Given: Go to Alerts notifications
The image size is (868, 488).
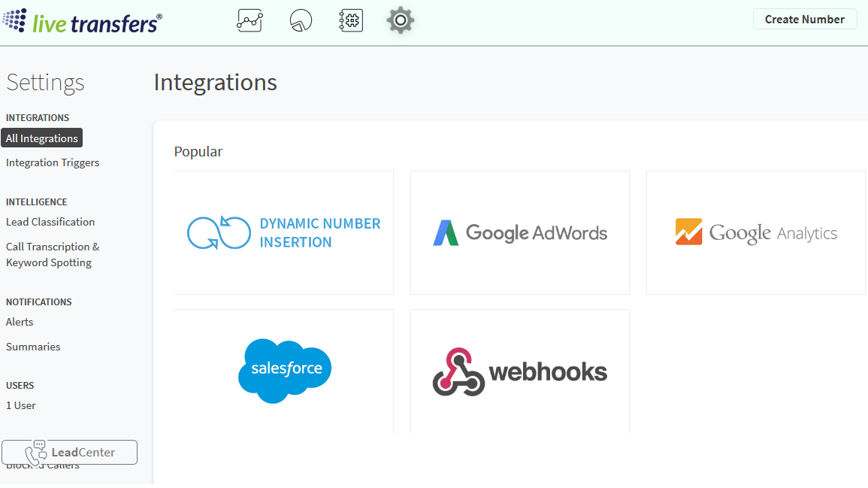Looking at the screenshot, I should tap(20, 322).
